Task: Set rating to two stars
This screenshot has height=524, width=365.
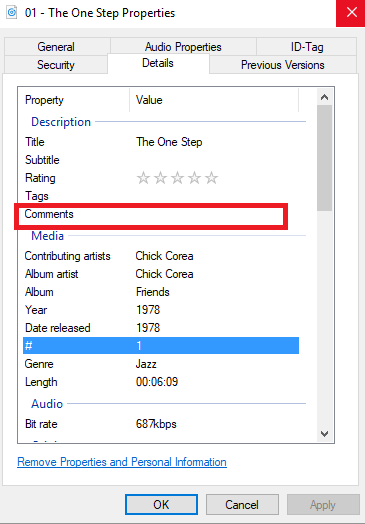Action: [x=160, y=178]
